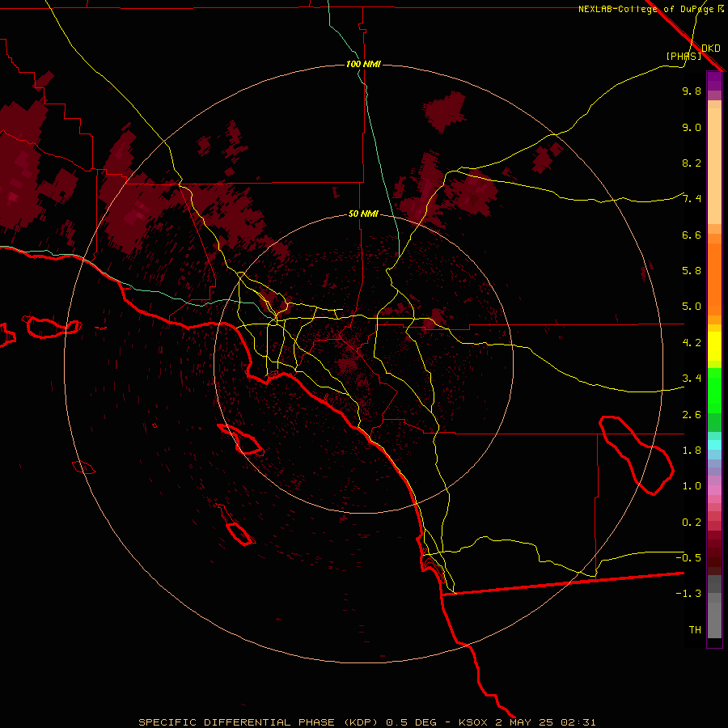Image resolution: width=728 pixels, height=728 pixels.
Task: Click the -0.5 value on the color scale
Action: (x=688, y=558)
